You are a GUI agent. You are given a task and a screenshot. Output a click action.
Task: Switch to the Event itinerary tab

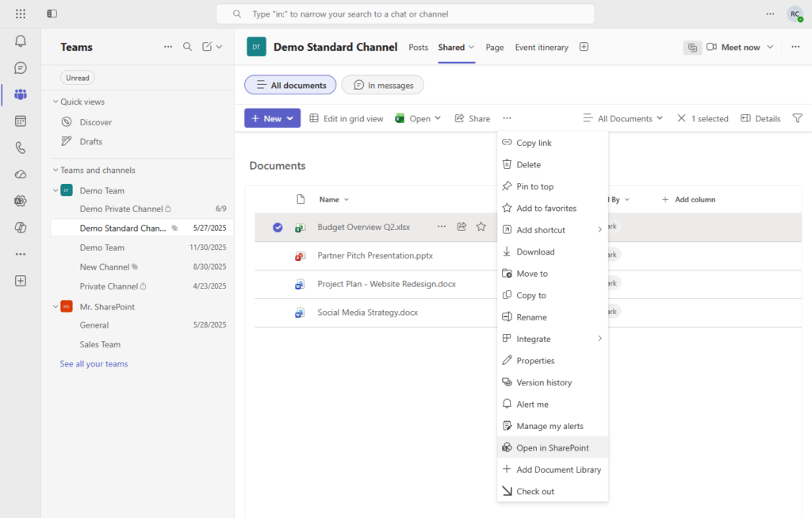click(541, 47)
